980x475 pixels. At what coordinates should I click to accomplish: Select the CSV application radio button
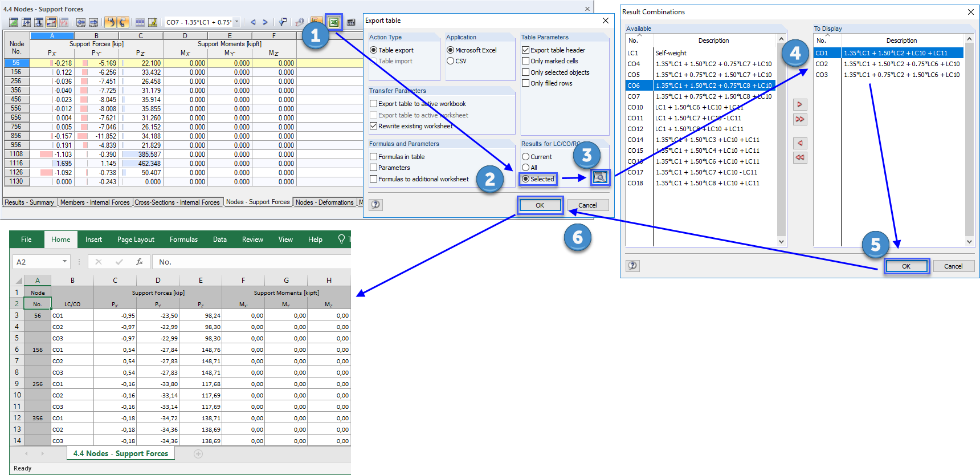(x=451, y=61)
